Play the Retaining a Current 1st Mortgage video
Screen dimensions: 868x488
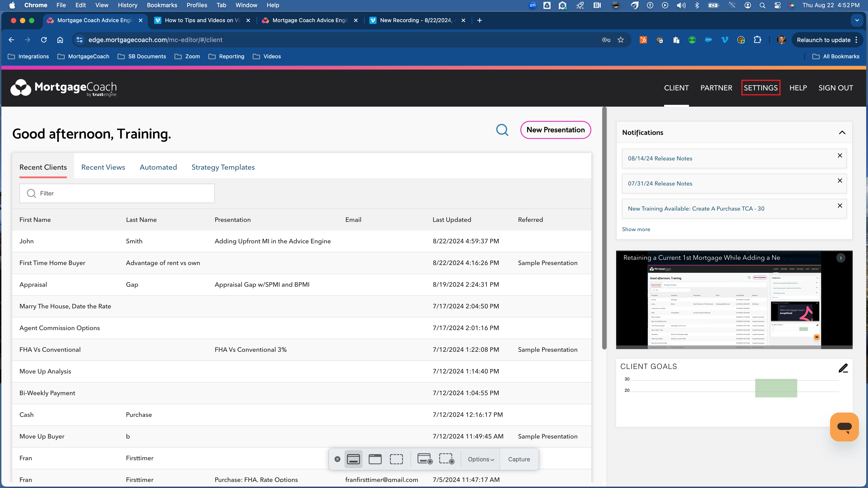[734, 300]
